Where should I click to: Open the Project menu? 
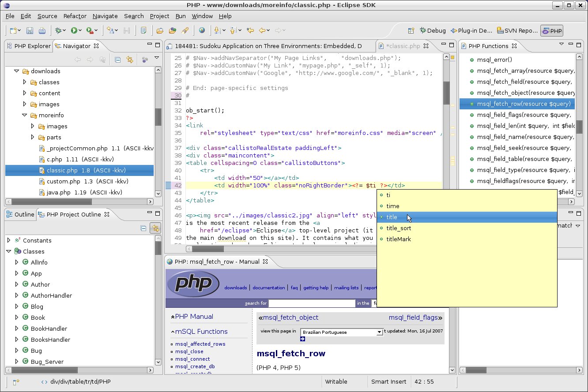[x=159, y=16]
